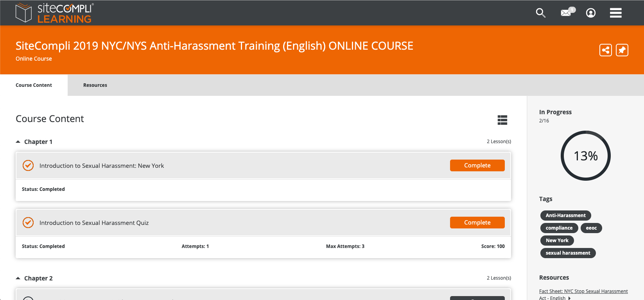Click the 'Course Content' section heading
644x300 pixels.
coord(50,119)
